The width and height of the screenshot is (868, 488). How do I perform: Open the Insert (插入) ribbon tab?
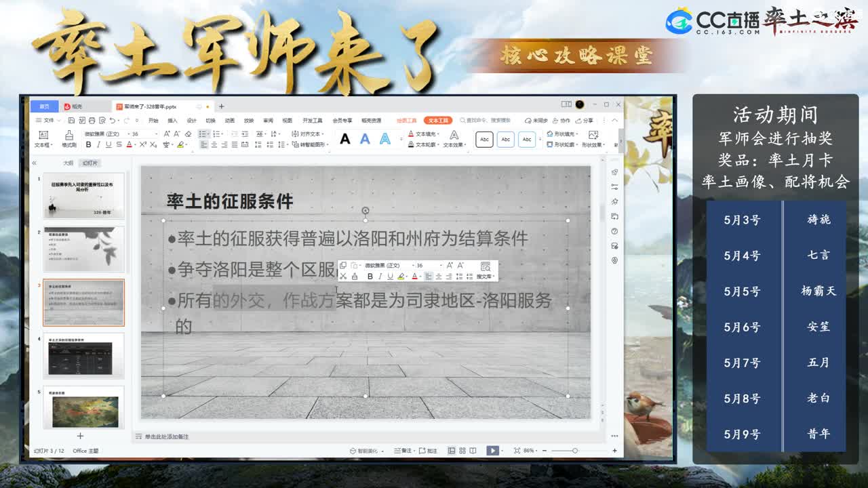tap(172, 121)
